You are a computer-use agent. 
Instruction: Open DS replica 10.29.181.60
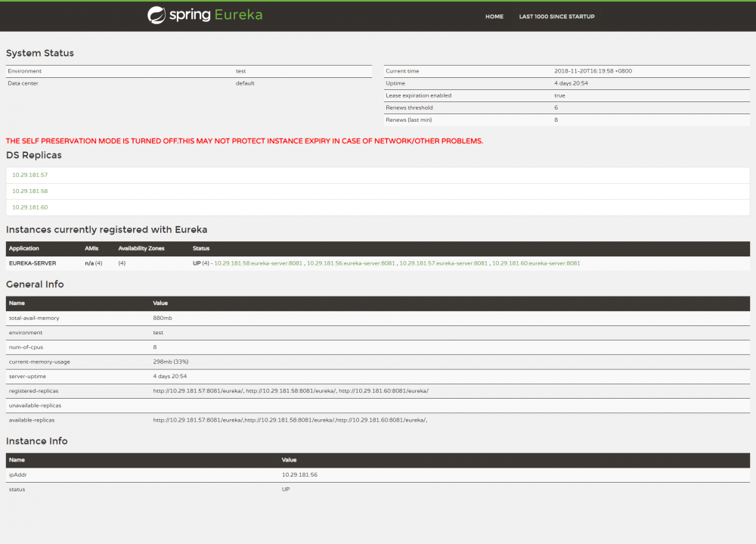tap(29, 207)
